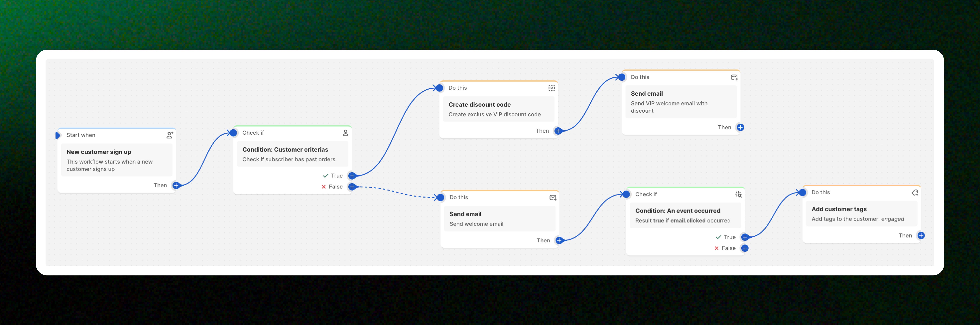Click the input connector dot of Add customer tags node
Viewport: 980px width, 325px height.
click(x=802, y=193)
